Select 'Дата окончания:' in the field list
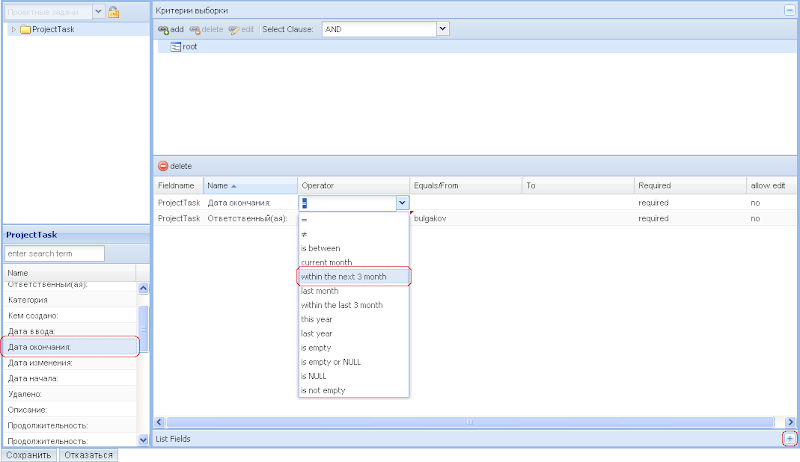 (68, 347)
